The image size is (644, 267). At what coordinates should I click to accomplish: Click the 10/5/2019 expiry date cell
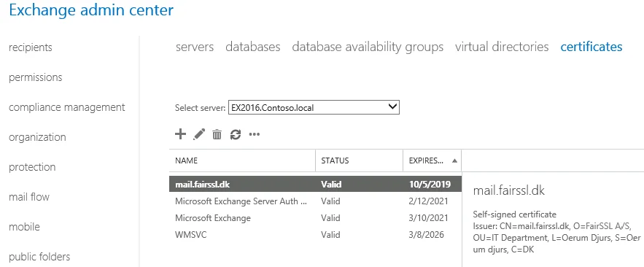[x=430, y=184]
